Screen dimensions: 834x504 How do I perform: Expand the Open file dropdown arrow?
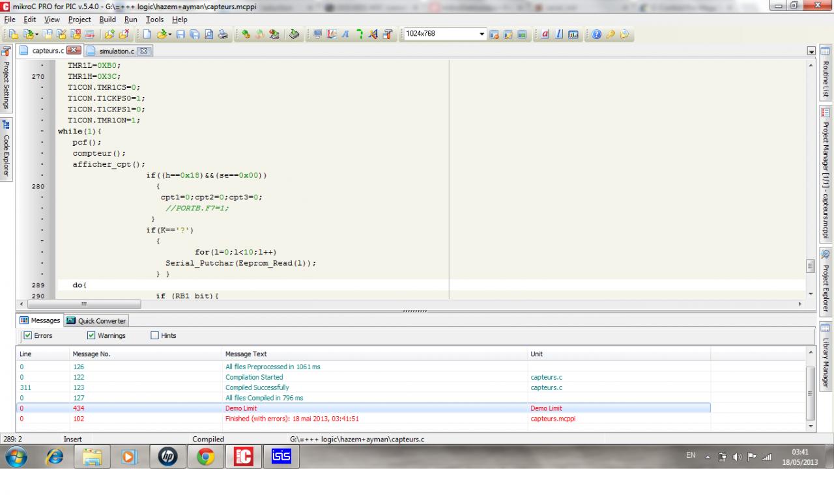click(169, 35)
